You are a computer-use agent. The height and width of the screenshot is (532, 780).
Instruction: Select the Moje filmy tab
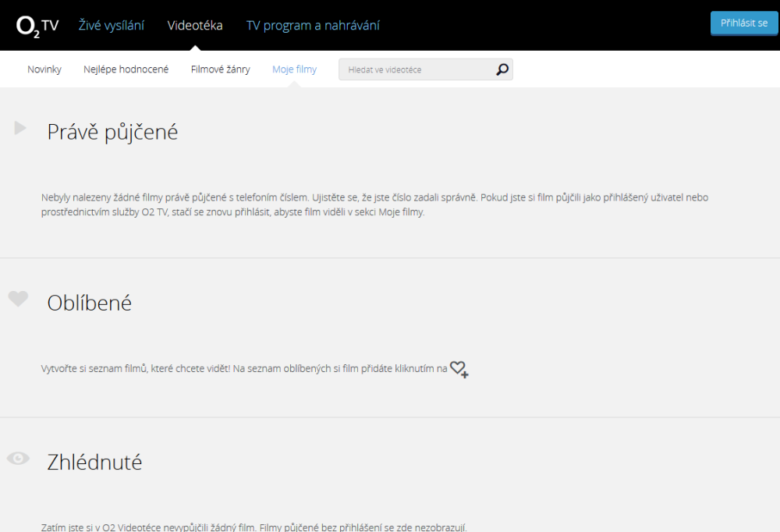tap(294, 69)
